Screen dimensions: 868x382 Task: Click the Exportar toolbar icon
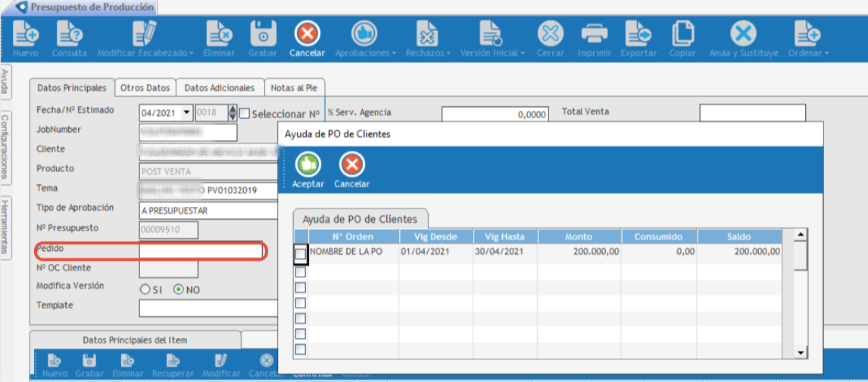pyautogui.click(x=638, y=34)
